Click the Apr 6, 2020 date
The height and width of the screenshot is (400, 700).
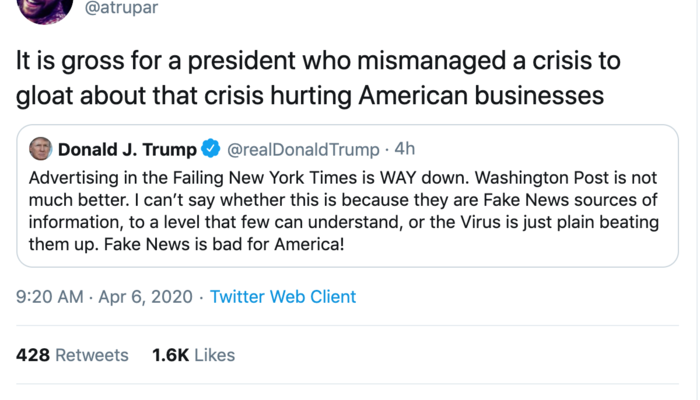pos(151,297)
